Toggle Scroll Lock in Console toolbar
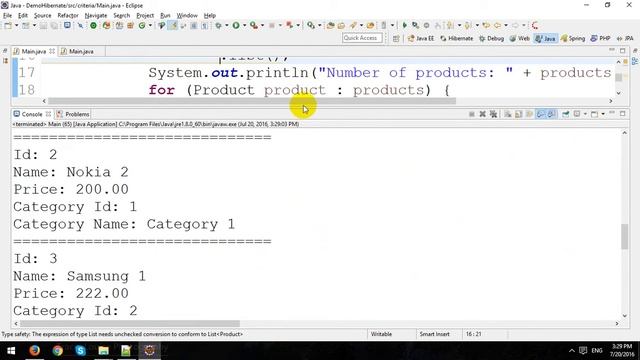640x360 pixels. coord(518,114)
